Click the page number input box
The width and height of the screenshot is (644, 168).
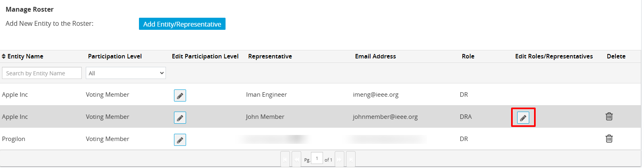tap(317, 158)
